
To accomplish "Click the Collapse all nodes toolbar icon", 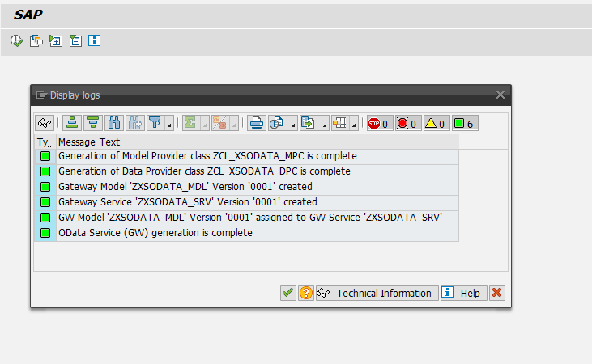I will tap(75, 40).
